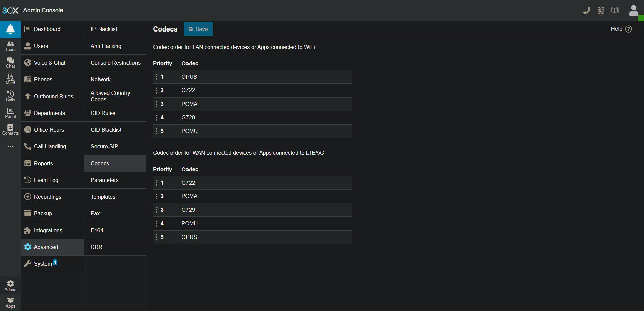Go to Outbound Rules
This screenshot has height=311, width=644.
click(x=53, y=96)
